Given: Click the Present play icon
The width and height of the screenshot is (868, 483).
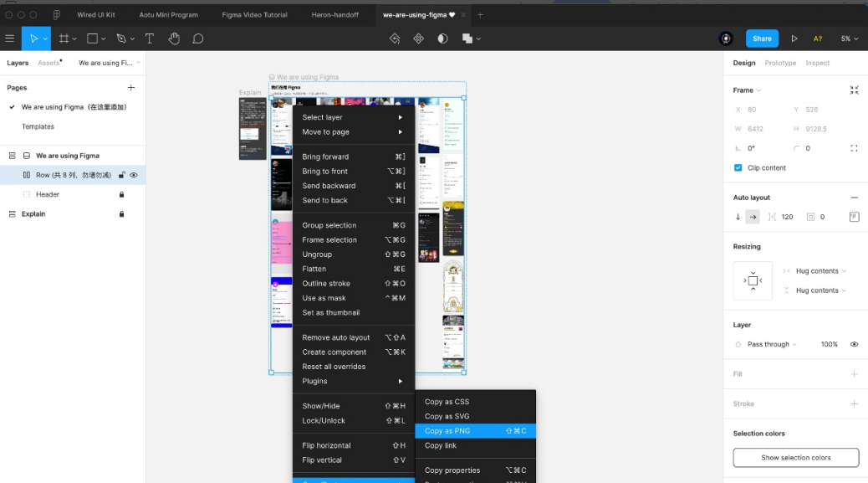Looking at the screenshot, I should (x=794, y=39).
